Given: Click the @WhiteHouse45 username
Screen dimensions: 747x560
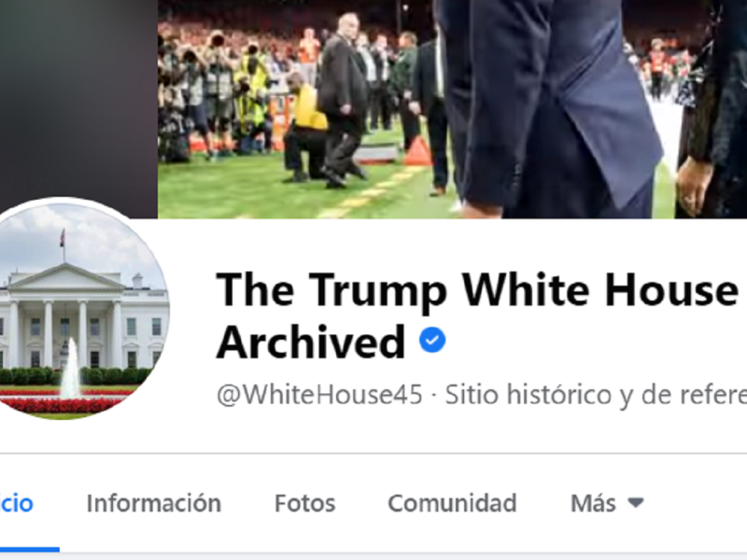Looking at the screenshot, I should pos(319,394).
